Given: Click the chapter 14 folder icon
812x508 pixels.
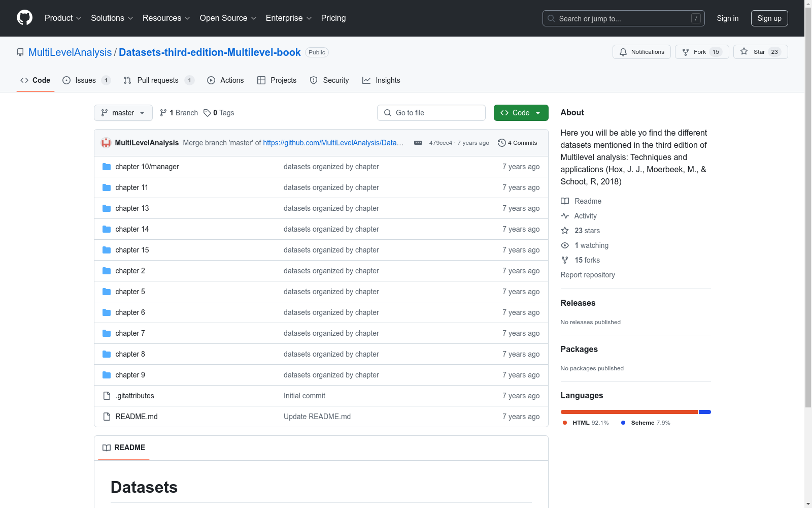Looking at the screenshot, I should (107, 229).
